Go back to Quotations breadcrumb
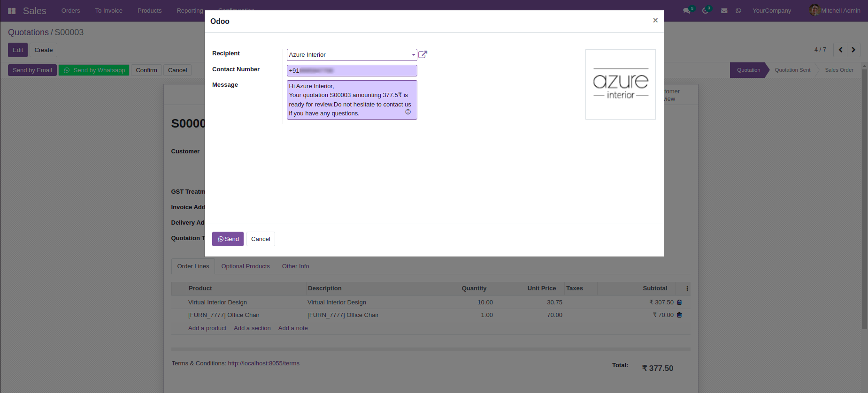The image size is (868, 393). [x=28, y=32]
